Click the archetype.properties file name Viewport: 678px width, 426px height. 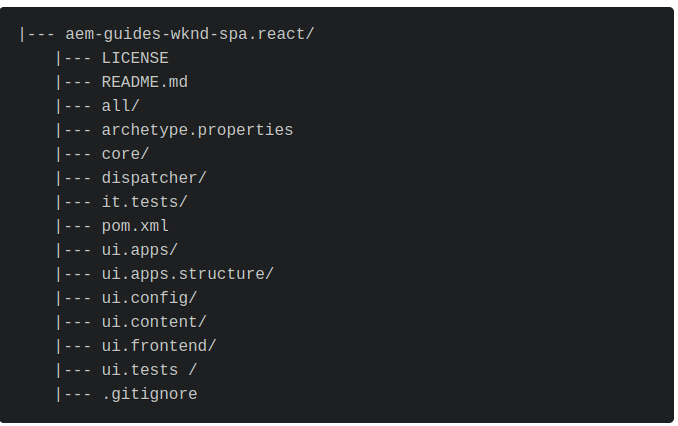click(x=197, y=131)
